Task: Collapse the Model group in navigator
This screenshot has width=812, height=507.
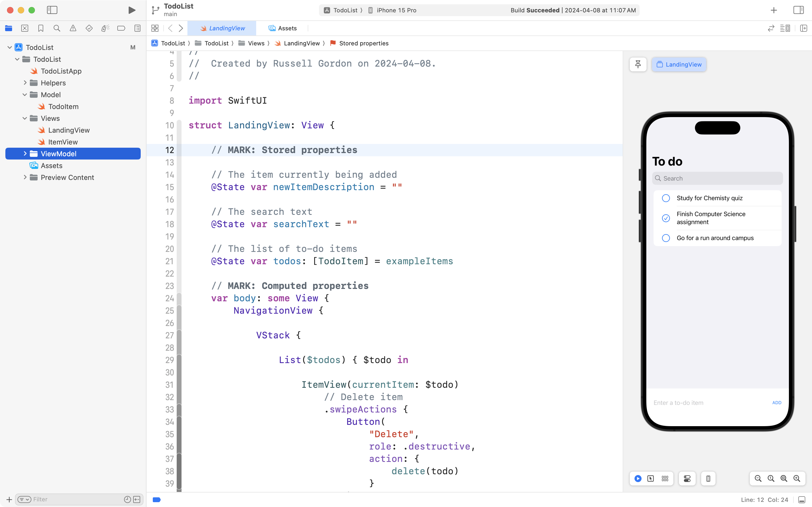Action: (x=24, y=95)
